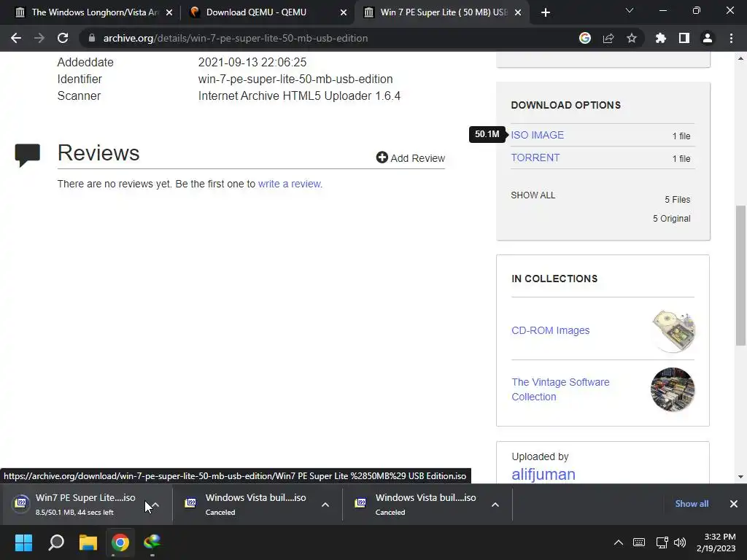The image size is (747, 560).
Task: Open first canceled Windows Vista download item
Action: (248, 504)
